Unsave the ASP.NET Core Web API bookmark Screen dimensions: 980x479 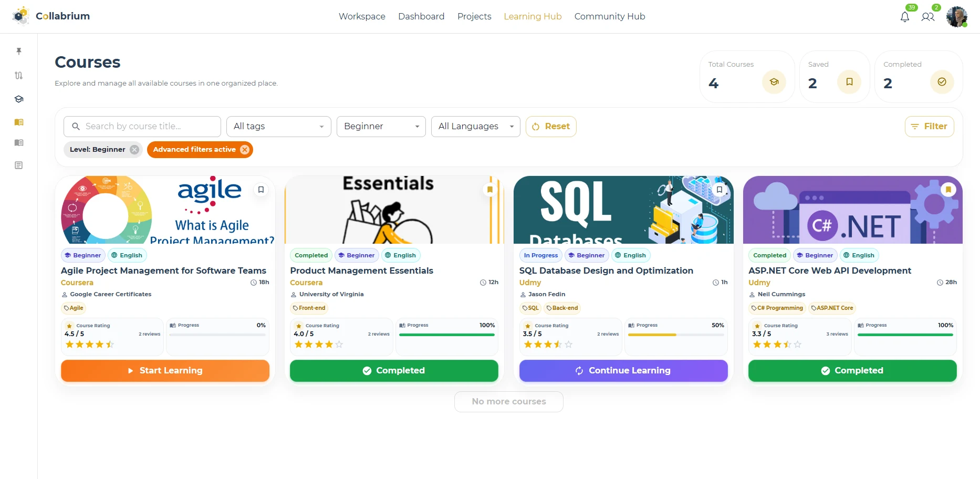click(x=948, y=190)
